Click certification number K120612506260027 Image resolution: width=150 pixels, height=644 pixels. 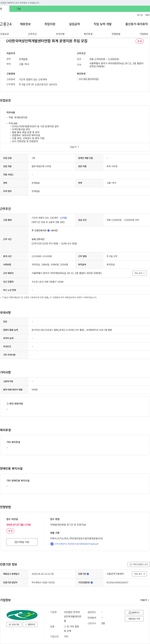[x=117, y=583]
